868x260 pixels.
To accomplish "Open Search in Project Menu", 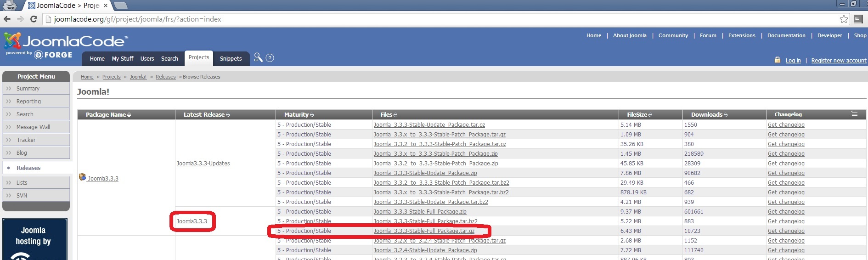I will pos(36,114).
